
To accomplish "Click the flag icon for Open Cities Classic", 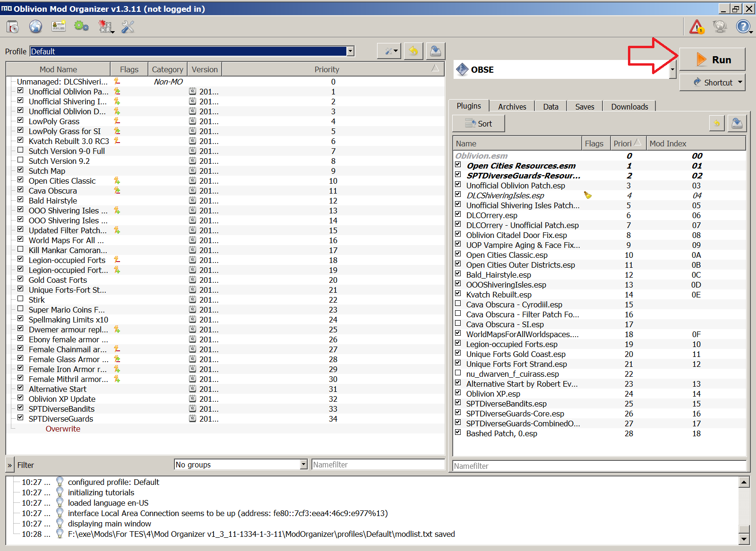I will (x=117, y=180).
